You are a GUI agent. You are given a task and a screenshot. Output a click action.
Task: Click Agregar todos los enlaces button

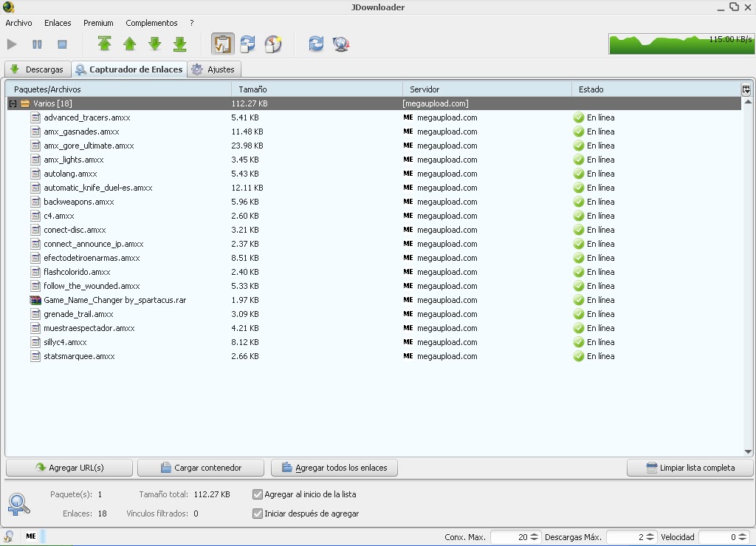coord(334,468)
